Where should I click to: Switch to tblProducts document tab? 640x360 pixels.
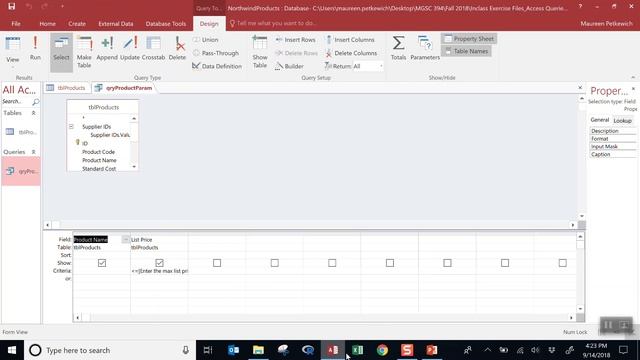[66, 88]
